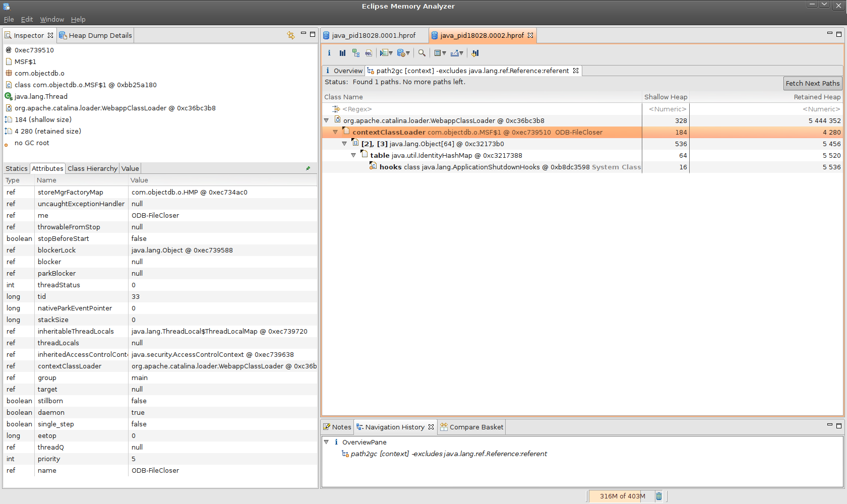Open the Run Expert System Test dropdown arrow

(x=391, y=53)
